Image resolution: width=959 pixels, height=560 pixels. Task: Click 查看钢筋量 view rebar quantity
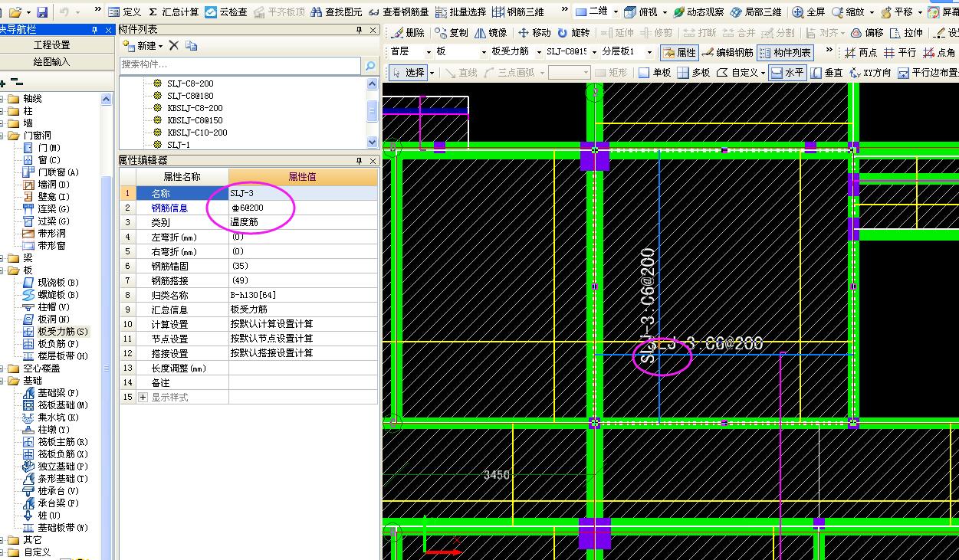[399, 12]
